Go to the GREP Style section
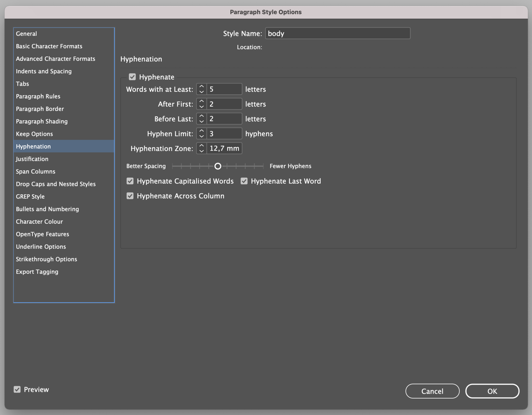Image resolution: width=532 pixels, height=415 pixels. coord(30,196)
